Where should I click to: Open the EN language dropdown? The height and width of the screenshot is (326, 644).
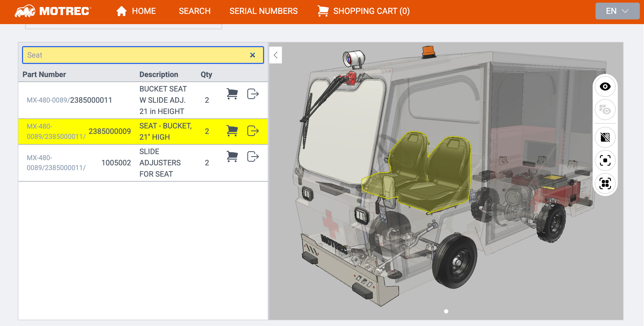point(617,11)
